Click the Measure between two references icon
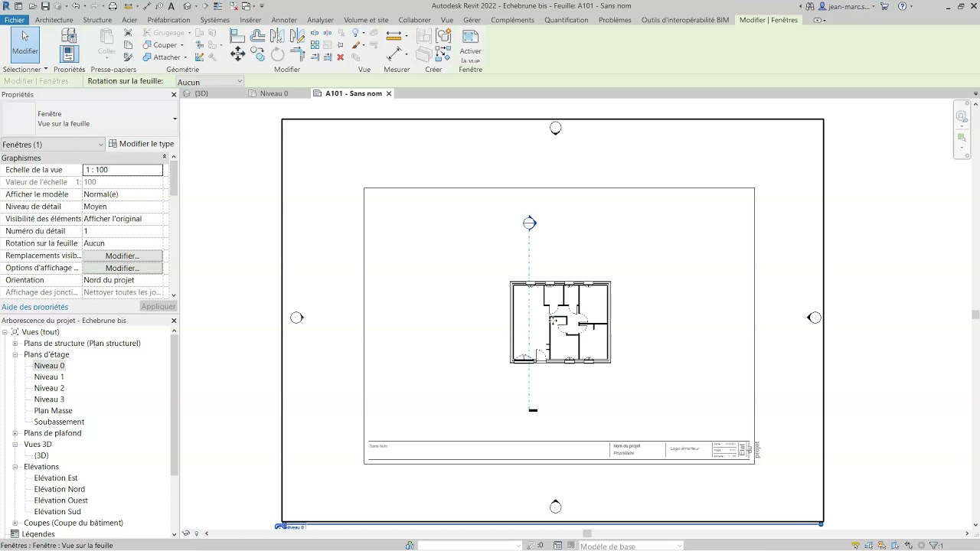 pyautogui.click(x=395, y=54)
